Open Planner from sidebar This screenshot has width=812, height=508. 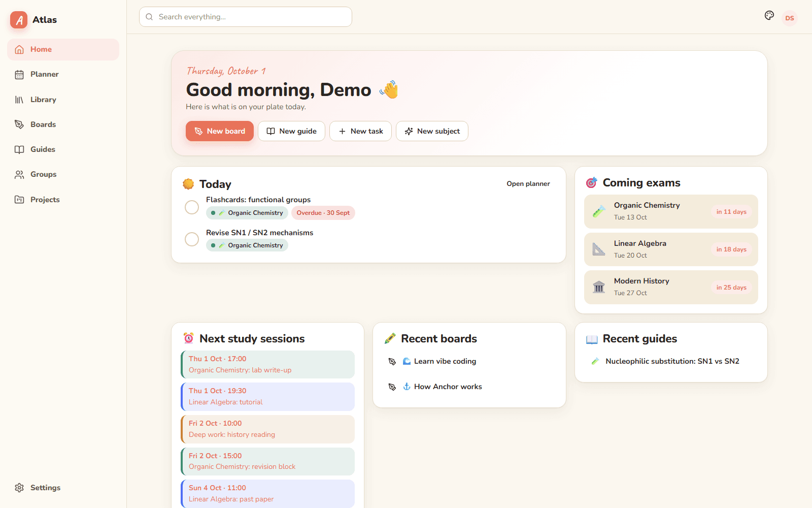click(x=63, y=74)
